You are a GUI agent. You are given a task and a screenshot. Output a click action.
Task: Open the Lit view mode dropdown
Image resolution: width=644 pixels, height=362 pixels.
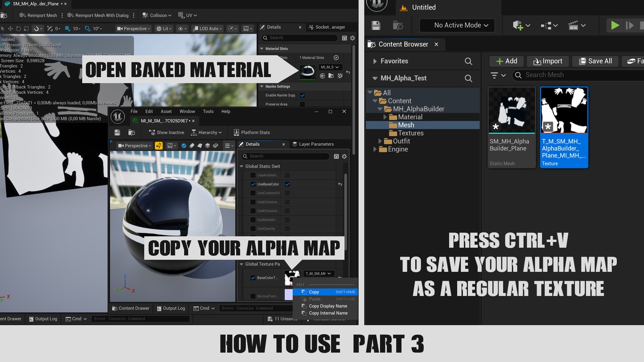point(165,29)
